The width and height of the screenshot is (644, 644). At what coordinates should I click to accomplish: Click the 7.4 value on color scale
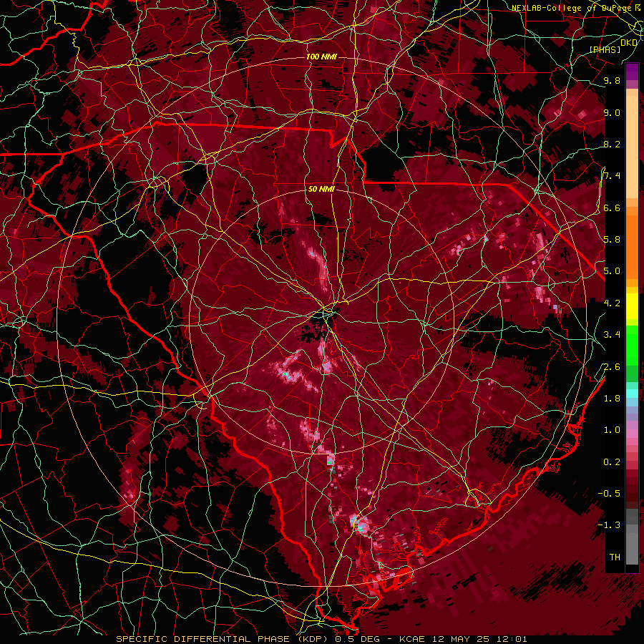coord(612,176)
